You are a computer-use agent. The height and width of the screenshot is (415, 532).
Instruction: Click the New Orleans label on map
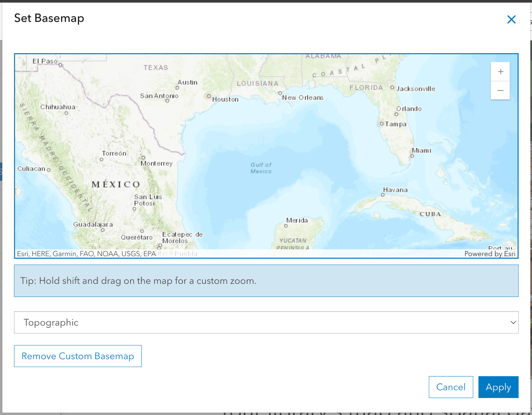pos(303,98)
